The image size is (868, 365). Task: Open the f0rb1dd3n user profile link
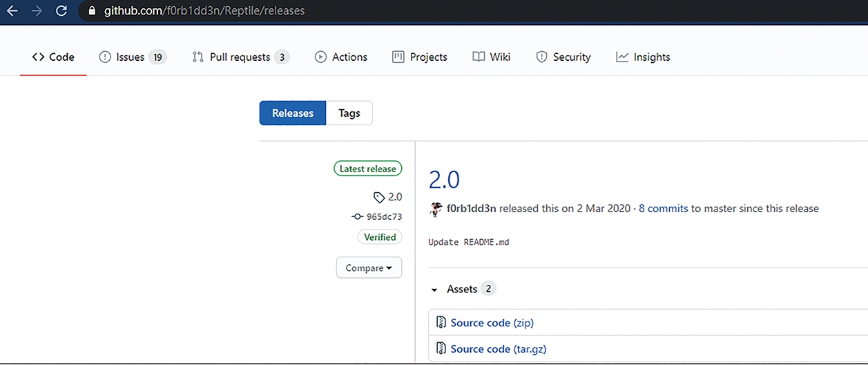(472, 208)
